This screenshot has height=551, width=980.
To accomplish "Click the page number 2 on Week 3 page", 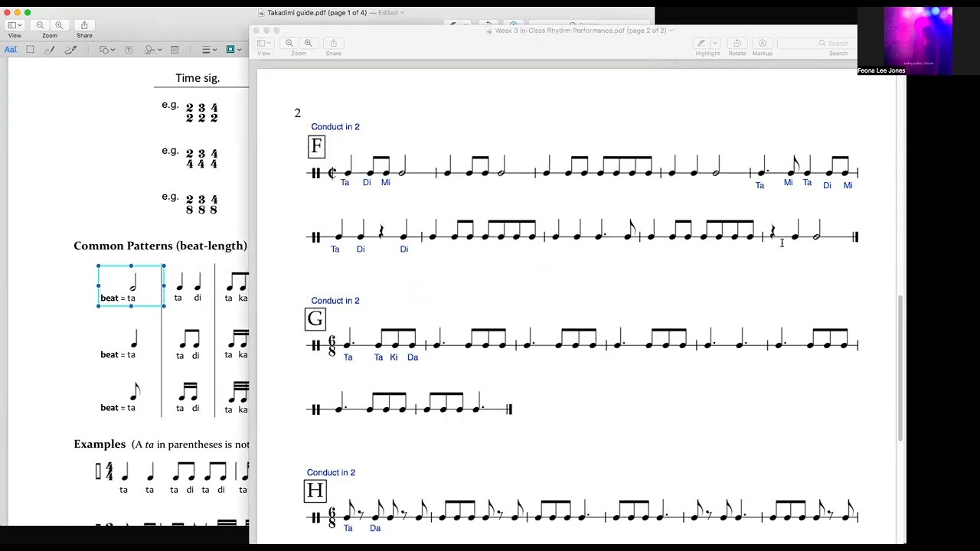I will pos(298,113).
